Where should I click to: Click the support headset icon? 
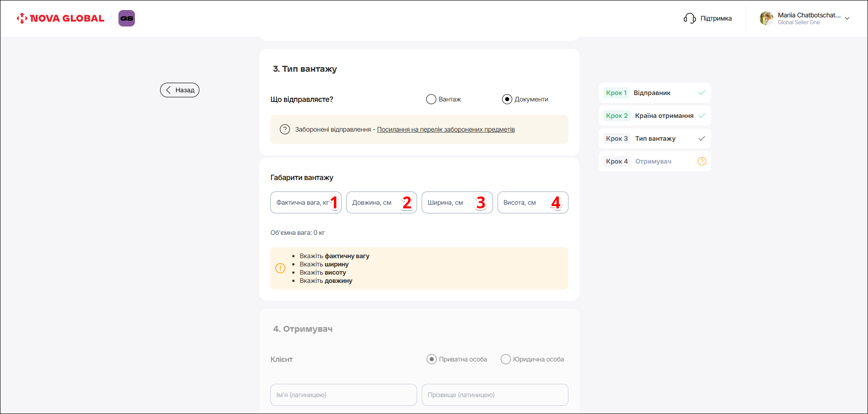point(689,18)
